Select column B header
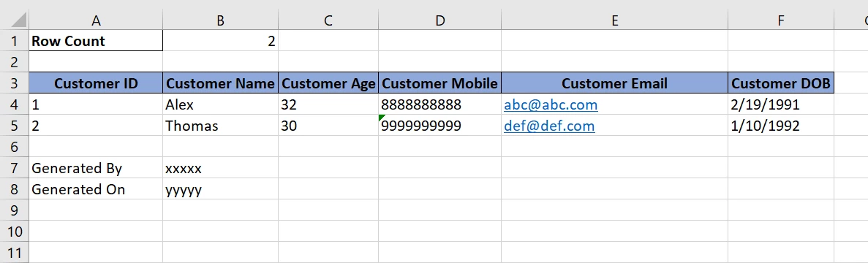Screen dimensions: 868x263 (x=220, y=20)
